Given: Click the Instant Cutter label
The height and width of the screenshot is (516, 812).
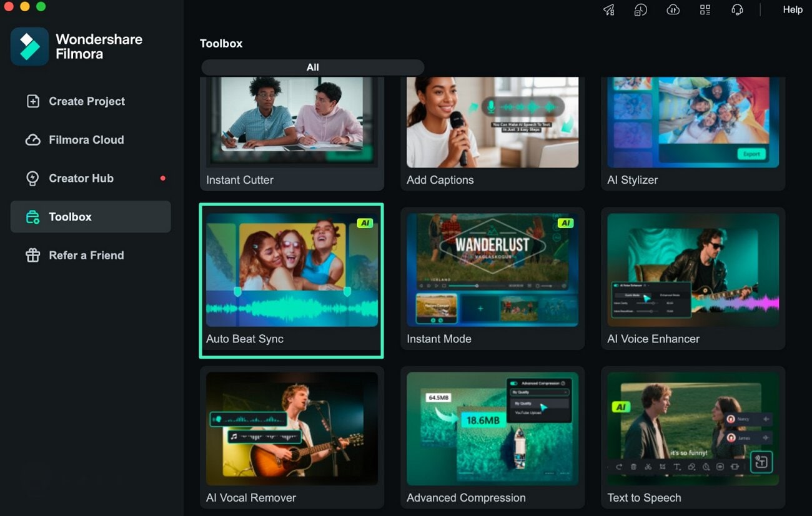Looking at the screenshot, I should pos(240,180).
